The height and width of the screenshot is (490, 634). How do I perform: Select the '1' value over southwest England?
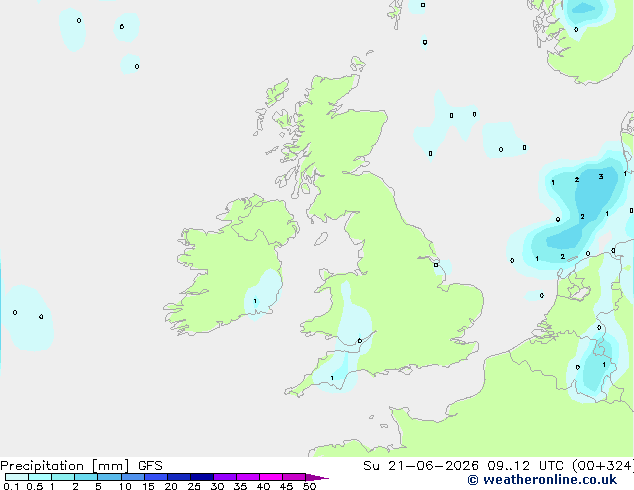point(332,378)
